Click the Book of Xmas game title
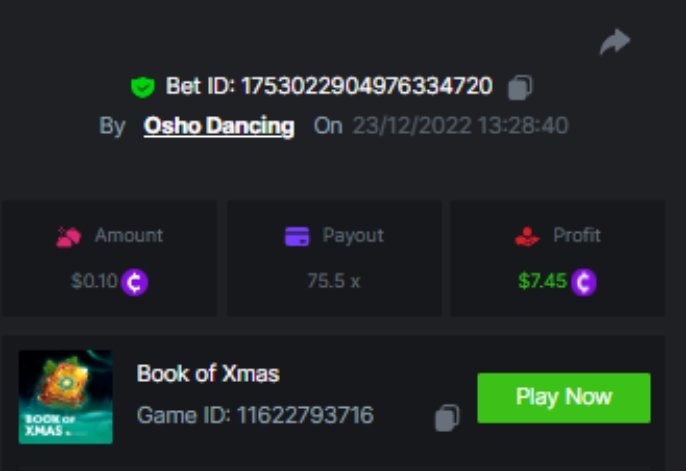 [x=208, y=374]
